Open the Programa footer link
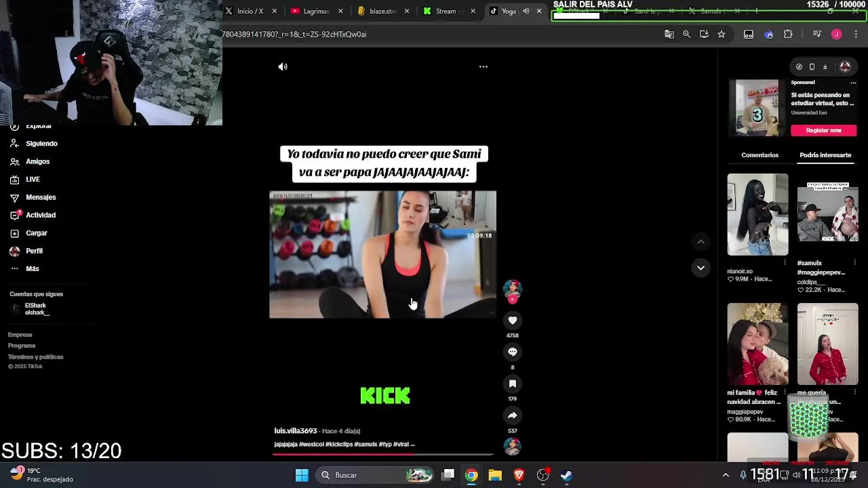This screenshot has height=488, width=868. [x=22, y=346]
